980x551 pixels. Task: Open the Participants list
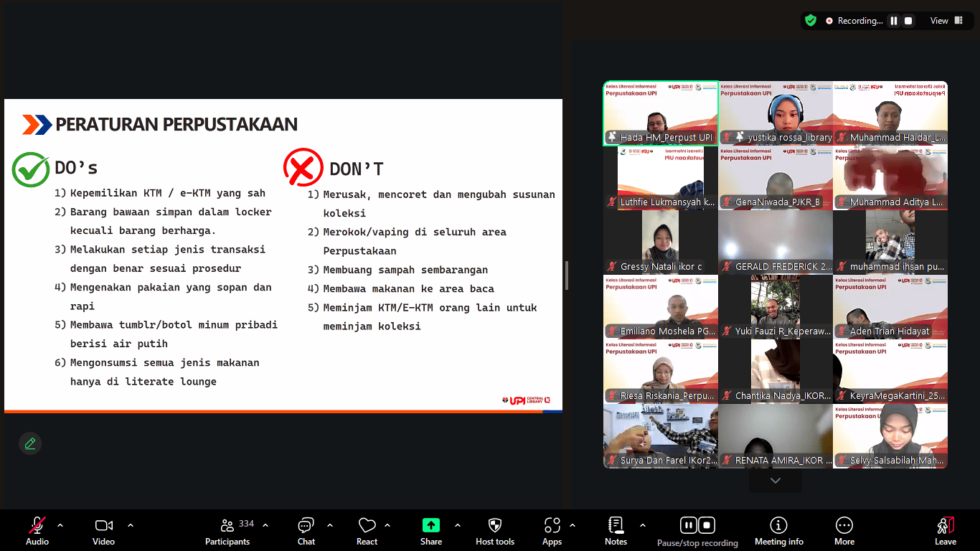coord(227,531)
